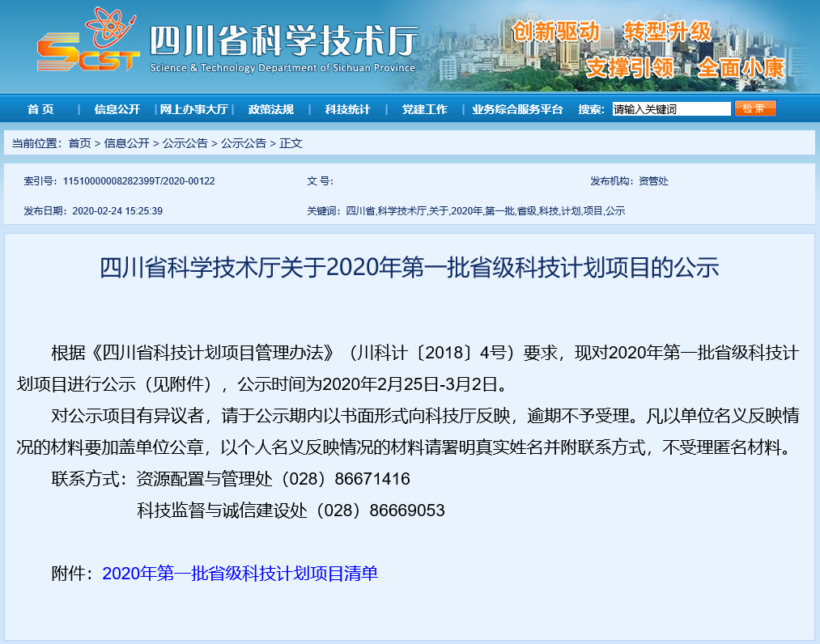Click the 首页 breadcrumb link
Screen dimensions: 820x644
[x=79, y=143]
